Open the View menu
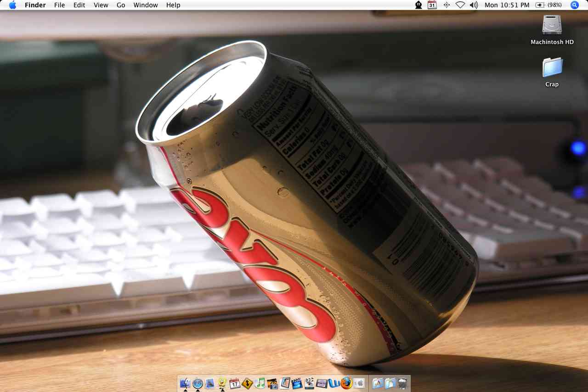The height and width of the screenshot is (392, 588). [x=101, y=5]
